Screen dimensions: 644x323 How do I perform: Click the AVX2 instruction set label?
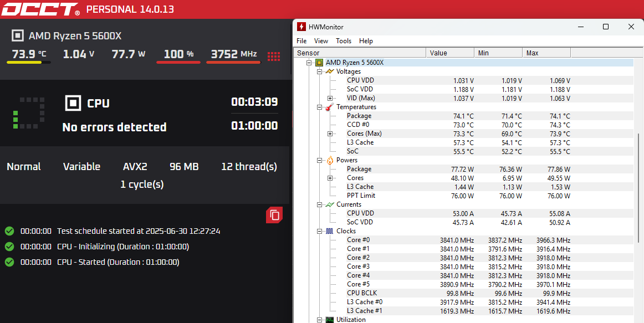tap(135, 167)
